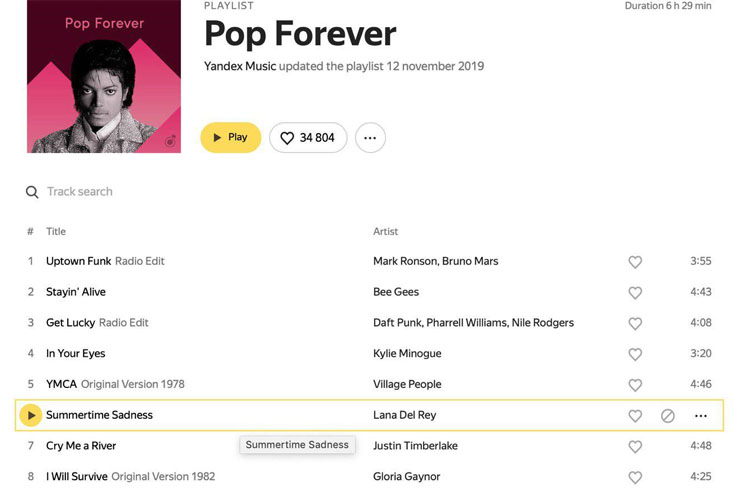Like Stayin' Alive with the heart icon
Image resolution: width=744 pixels, height=500 pixels.
pos(635,293)
